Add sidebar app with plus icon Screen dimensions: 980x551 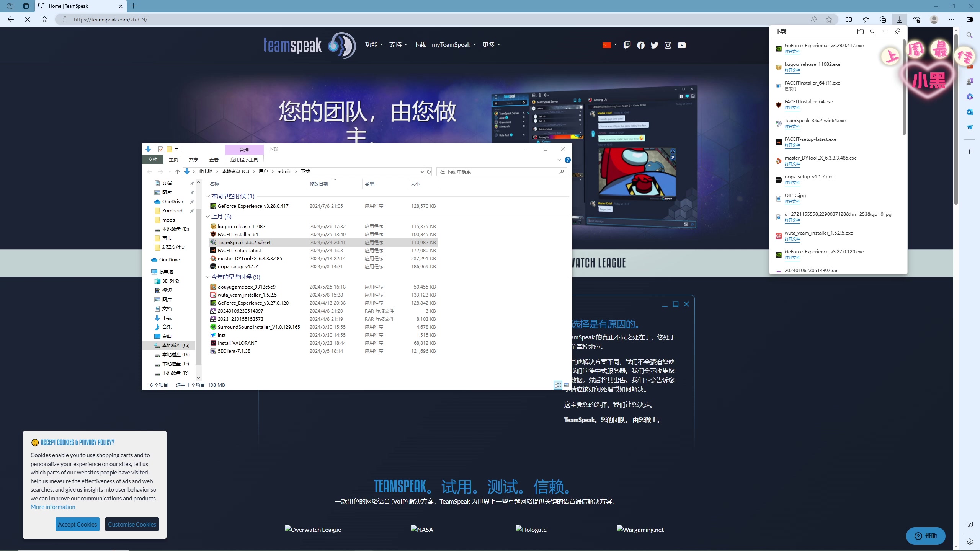click(970, 152)
